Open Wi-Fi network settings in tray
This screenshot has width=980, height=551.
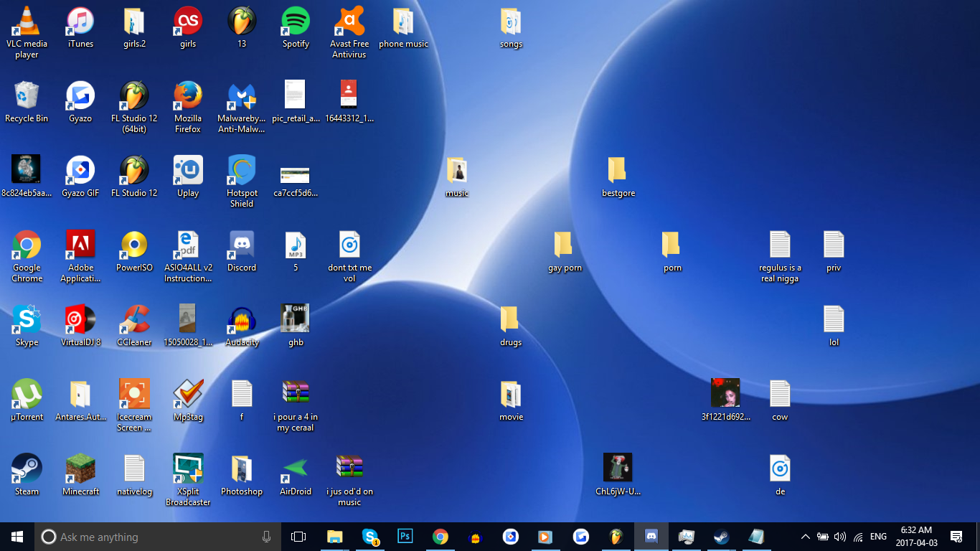pyautogui.click(x=858, y=537)
